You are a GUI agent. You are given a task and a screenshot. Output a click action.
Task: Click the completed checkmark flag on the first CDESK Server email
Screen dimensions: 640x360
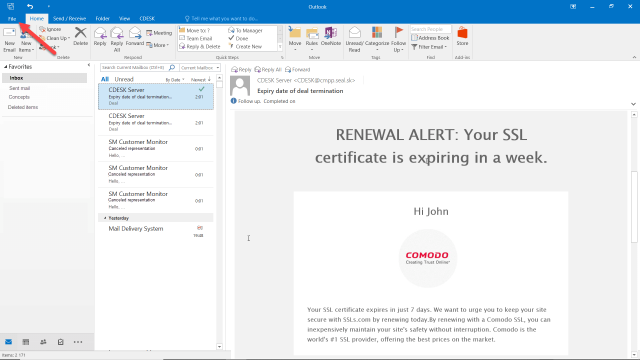pos(202,89)
